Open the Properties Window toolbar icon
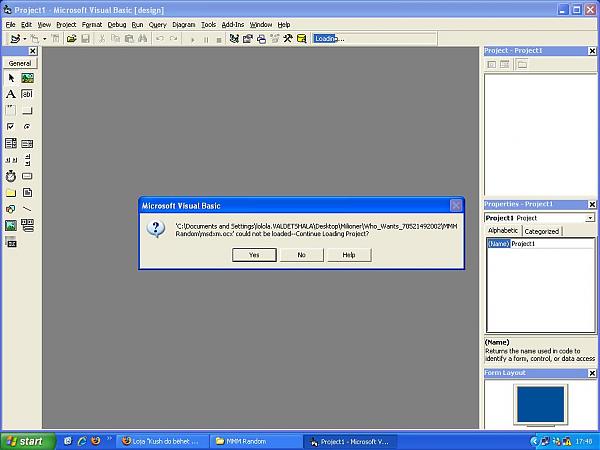600x450 pixels. [248, 39]
